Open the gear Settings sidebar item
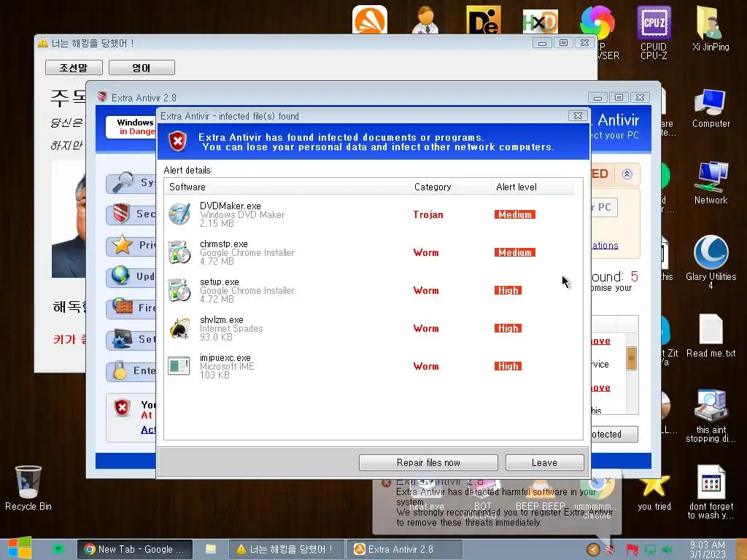 131,340
